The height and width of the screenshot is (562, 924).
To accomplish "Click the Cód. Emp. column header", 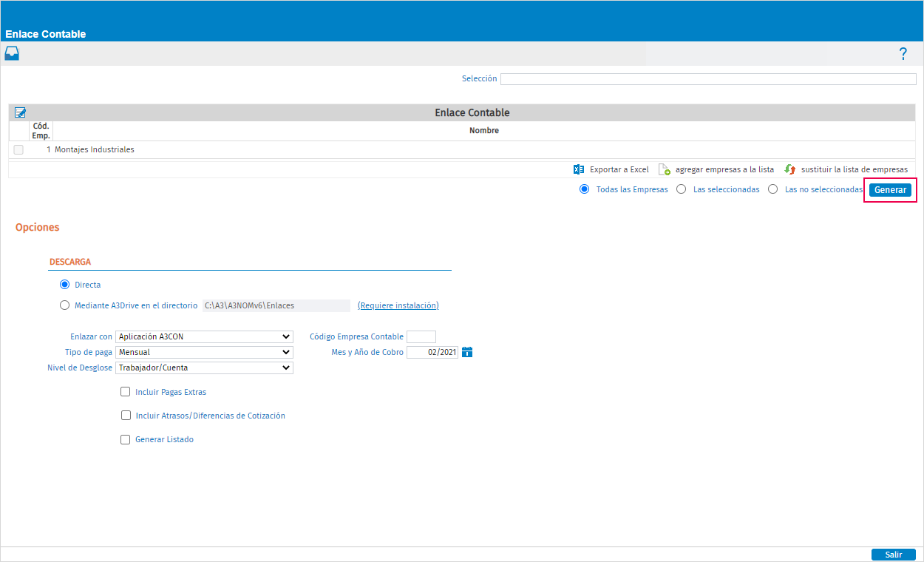I will click(x=41, y=131).
